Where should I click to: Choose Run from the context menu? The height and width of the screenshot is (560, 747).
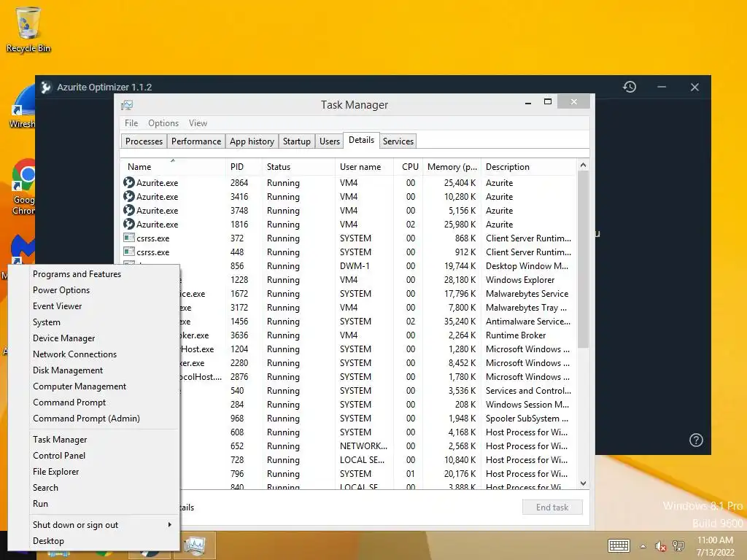coord(94,504)
